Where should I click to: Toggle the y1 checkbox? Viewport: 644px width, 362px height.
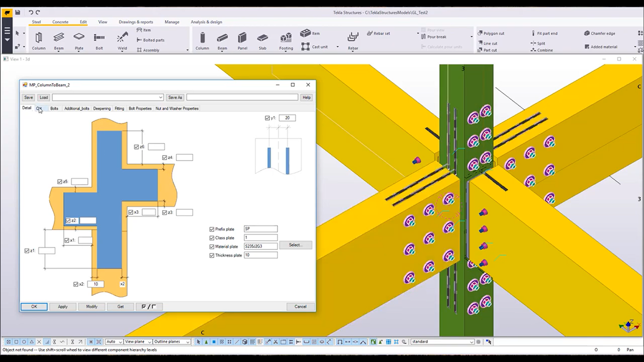268,118
